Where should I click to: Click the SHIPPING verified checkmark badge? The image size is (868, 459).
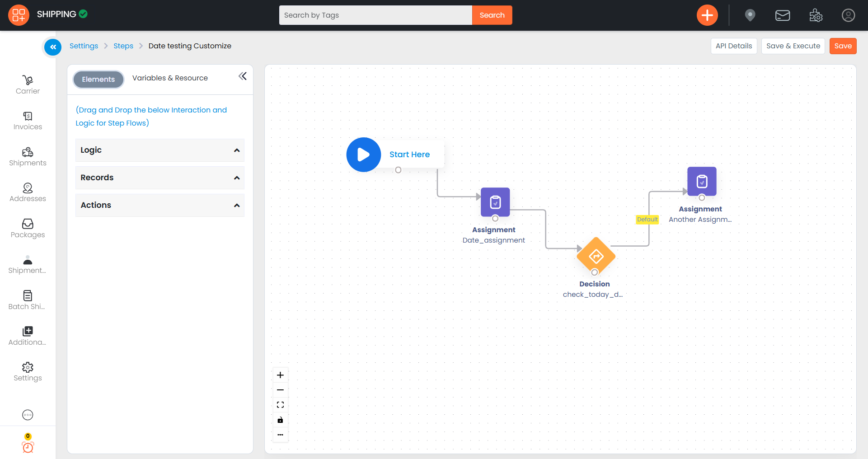click(83, 14)
